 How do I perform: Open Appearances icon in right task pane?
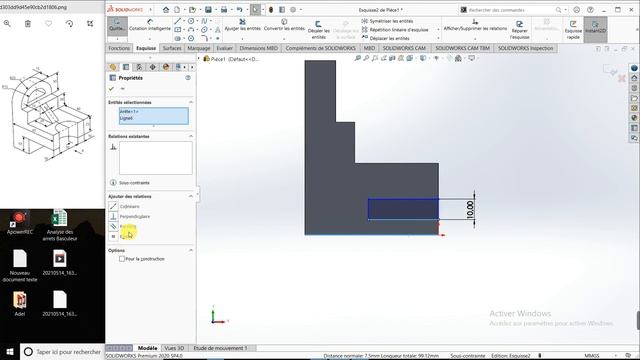click(x=634, y=118)
